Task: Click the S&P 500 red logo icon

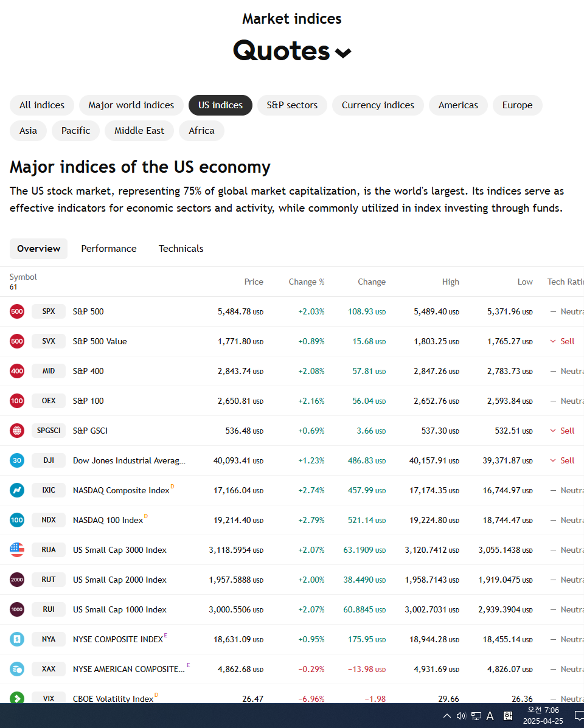Action: (17, 311)
